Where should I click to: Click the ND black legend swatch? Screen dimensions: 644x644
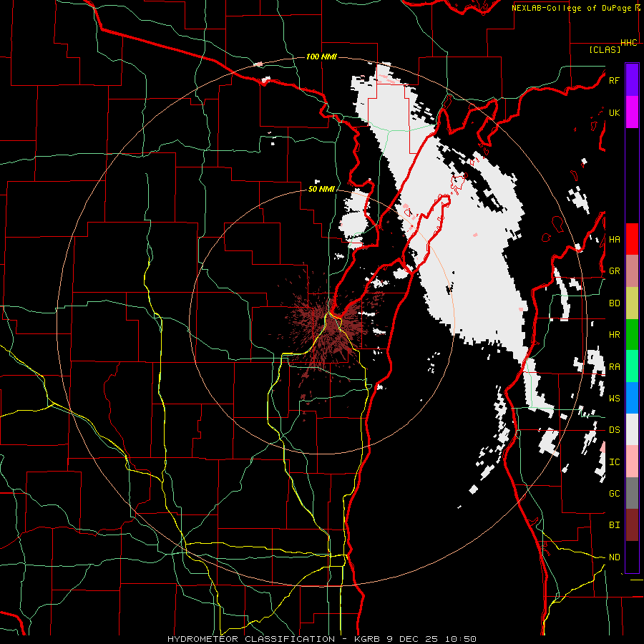coord(632,557)
